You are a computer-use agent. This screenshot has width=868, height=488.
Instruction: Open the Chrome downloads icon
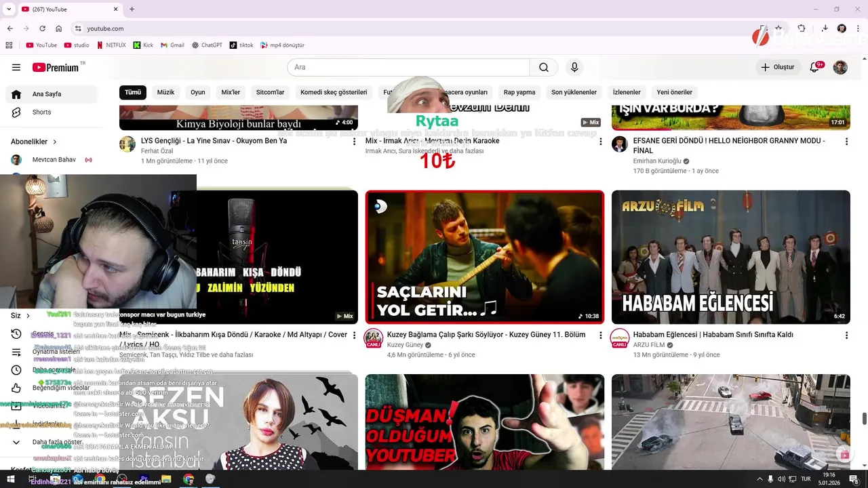[825, 28]
